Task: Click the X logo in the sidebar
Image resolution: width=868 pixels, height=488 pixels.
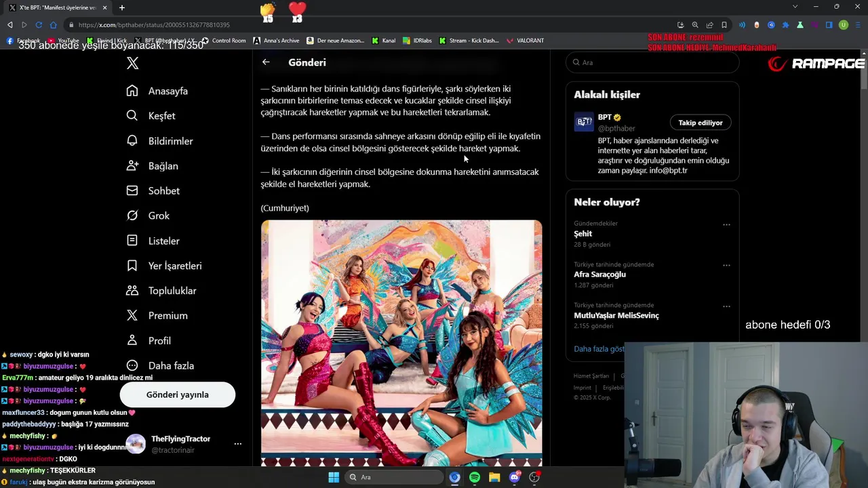Action: 132,63
